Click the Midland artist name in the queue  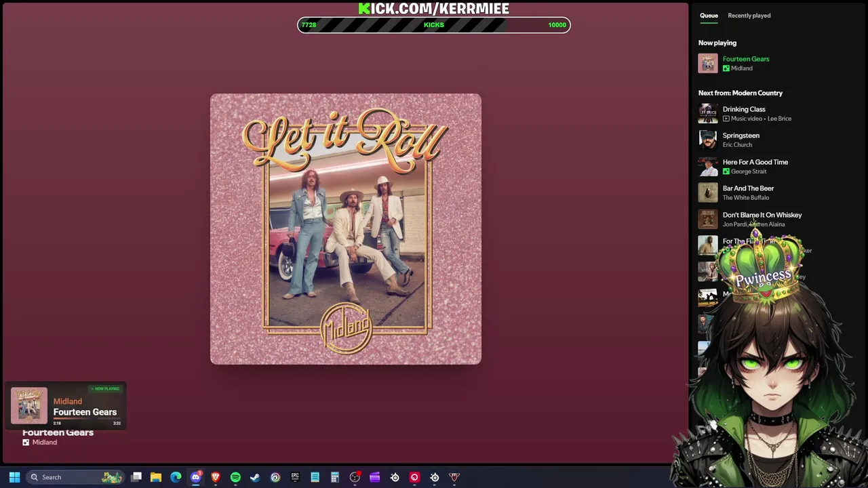click(x=741, y=68)
